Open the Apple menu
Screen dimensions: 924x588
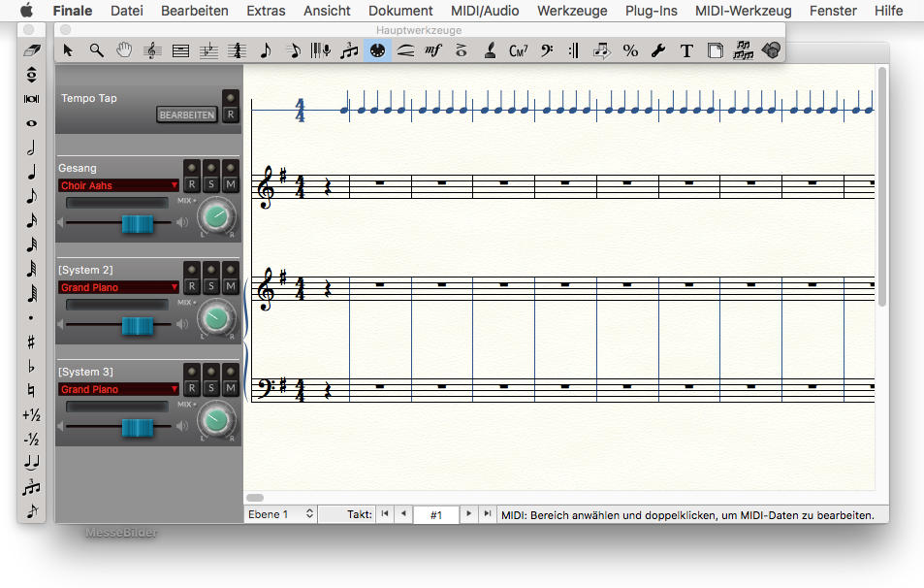tap(26, 11)
